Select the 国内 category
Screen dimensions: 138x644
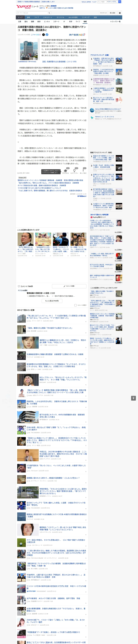[26, 21]
